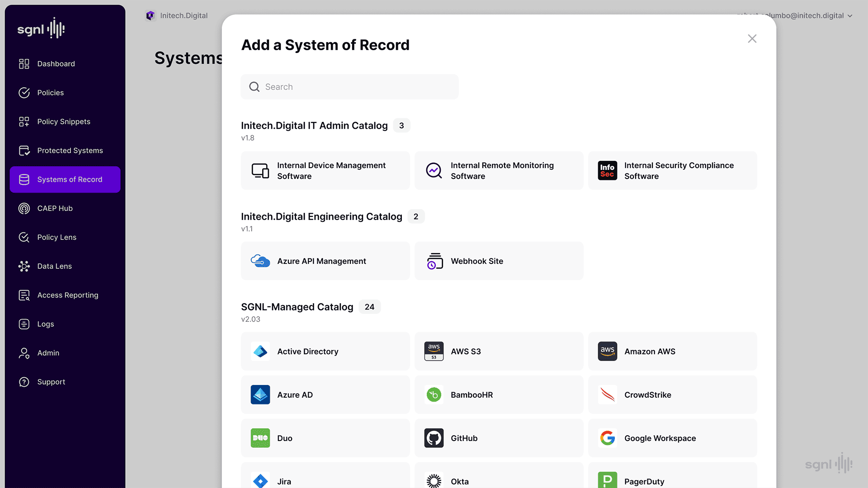Click the Duo logo icon

pyautogui.click(x=260, y=438)
